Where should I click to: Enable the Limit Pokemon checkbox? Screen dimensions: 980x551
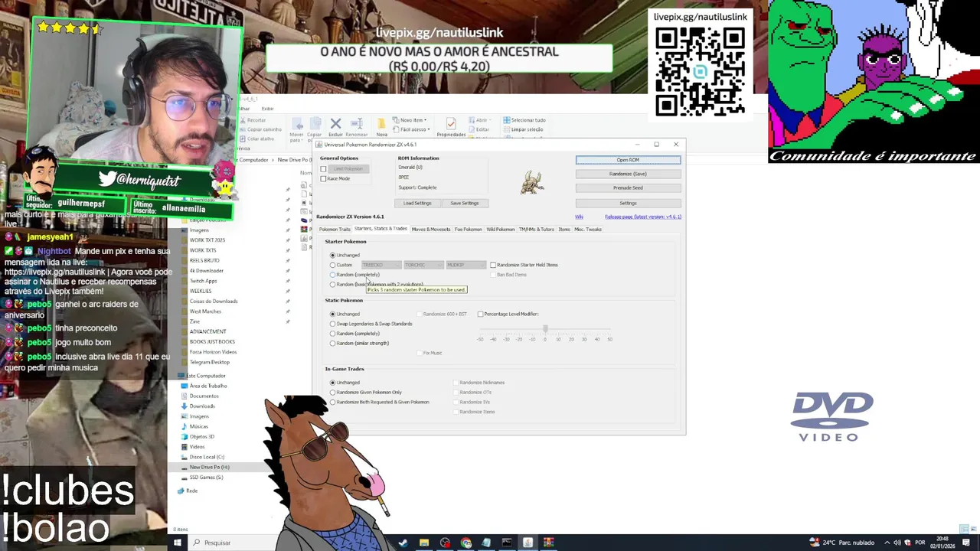[x=324, y=169]
